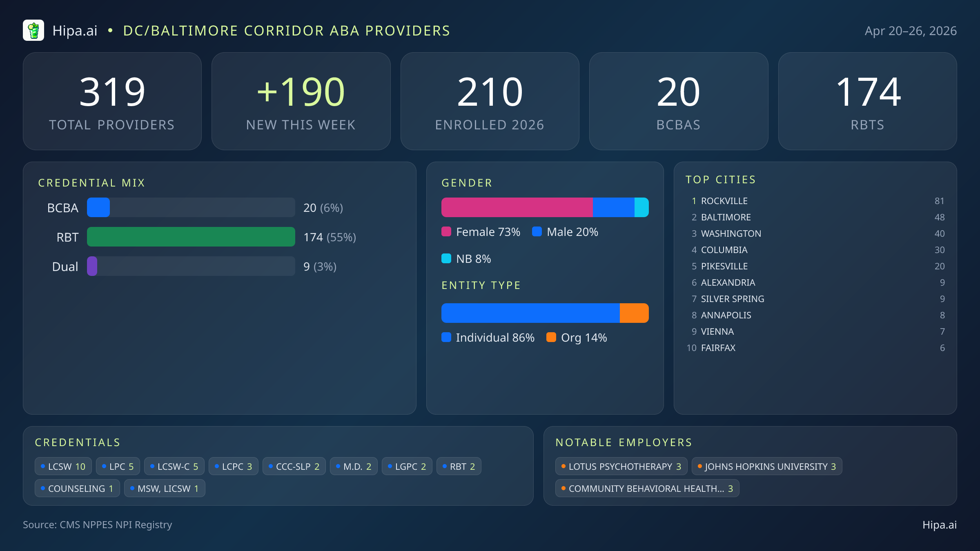Image resolution: width=980 pixels, height=551 pixels.
Task: Click the pink Female legend swatch
Action: point(446,232)
